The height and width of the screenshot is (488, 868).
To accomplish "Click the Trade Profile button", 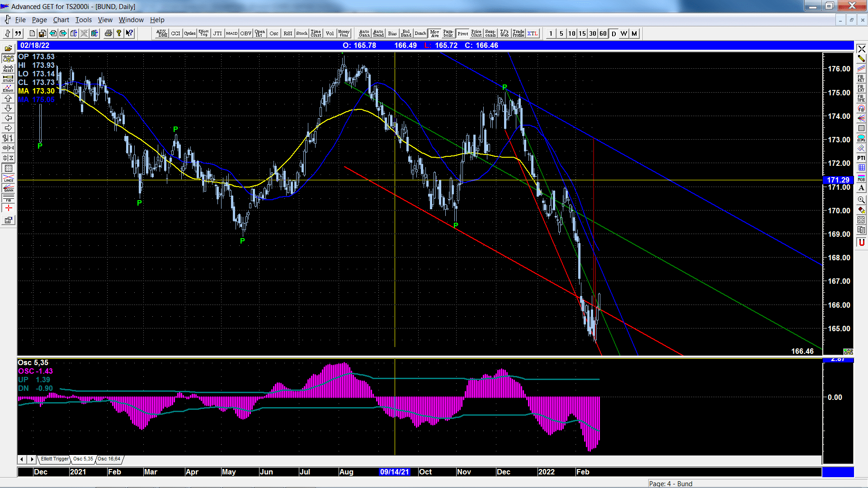I will coord(519,33).
